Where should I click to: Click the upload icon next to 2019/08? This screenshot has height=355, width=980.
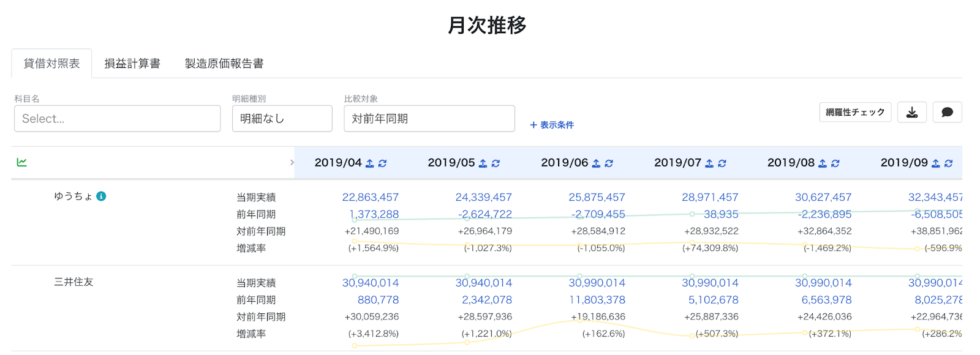coord(823,163)
